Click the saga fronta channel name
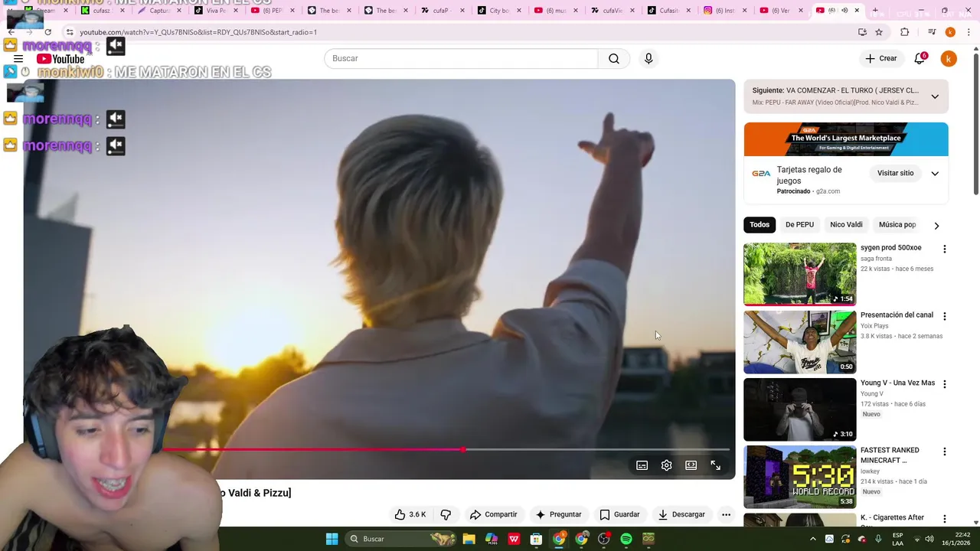 coord(876,259)
